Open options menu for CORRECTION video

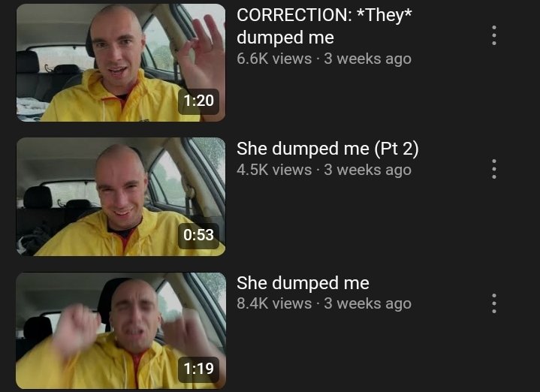click(494, 35)
